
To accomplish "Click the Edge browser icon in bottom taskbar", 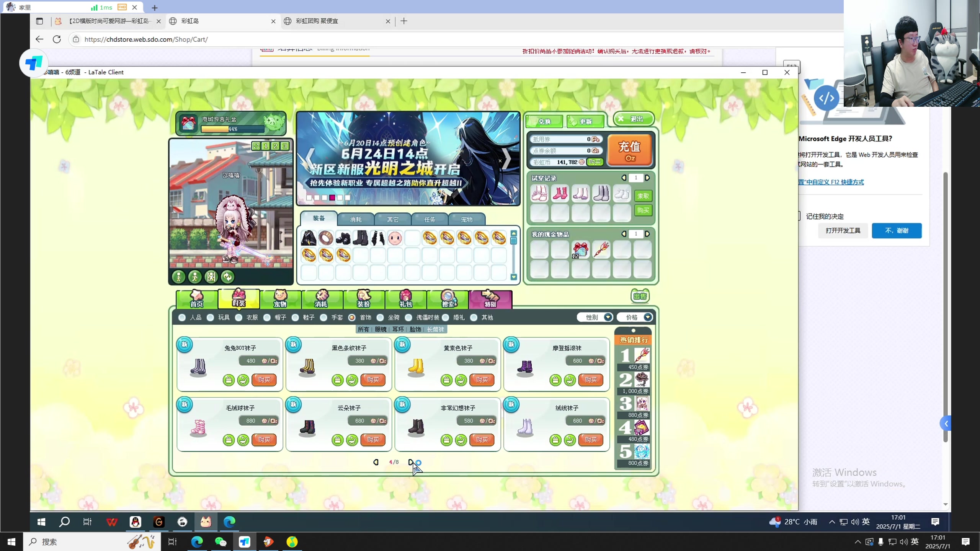I will (x=197, y=541).
